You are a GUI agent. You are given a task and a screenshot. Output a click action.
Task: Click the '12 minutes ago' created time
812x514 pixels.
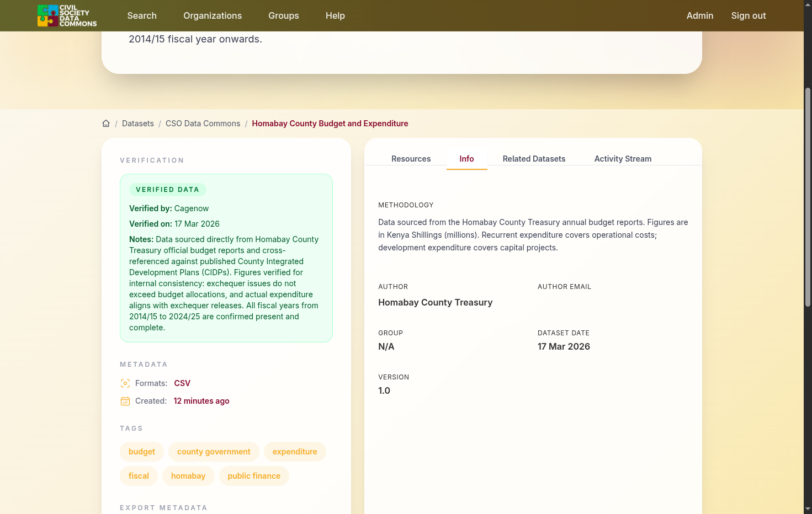201,401
